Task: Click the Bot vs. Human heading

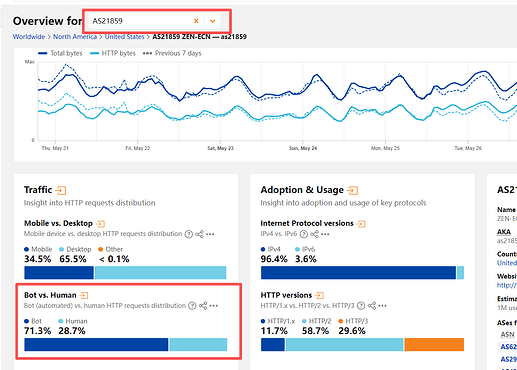Action: [50, 295]
